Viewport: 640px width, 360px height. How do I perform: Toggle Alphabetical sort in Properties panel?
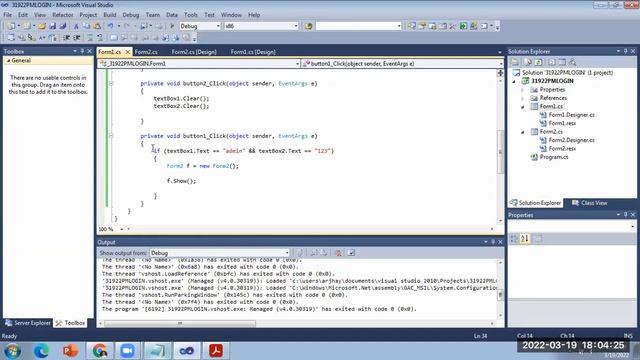[x=525, y=238]
